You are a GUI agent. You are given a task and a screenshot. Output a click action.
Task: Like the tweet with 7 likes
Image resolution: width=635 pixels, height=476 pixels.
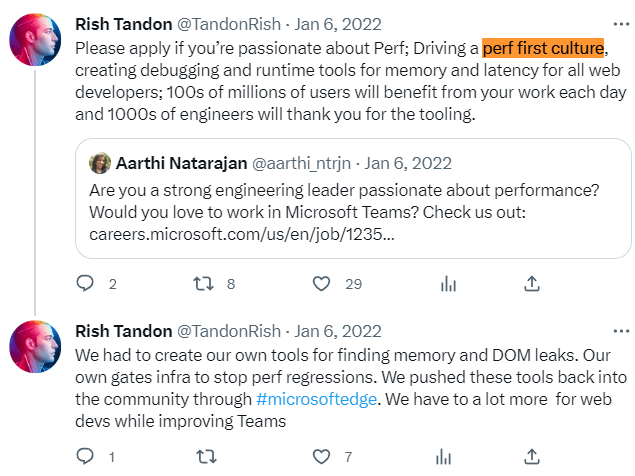point(322,457)
